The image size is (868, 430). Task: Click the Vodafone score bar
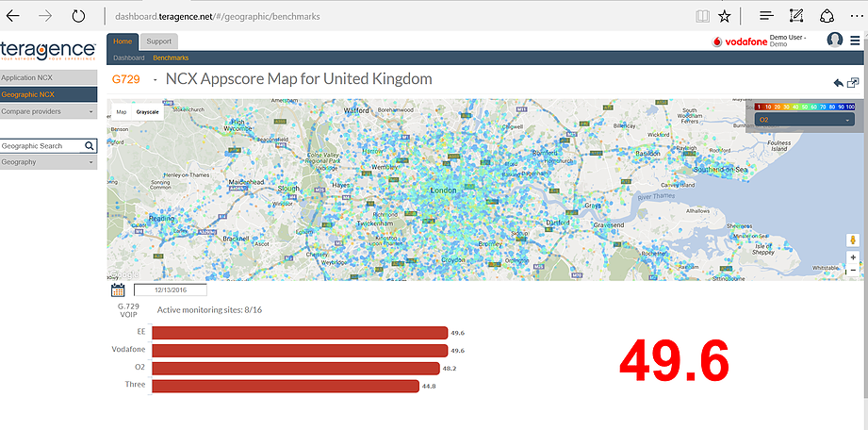(x=300, y=350)
